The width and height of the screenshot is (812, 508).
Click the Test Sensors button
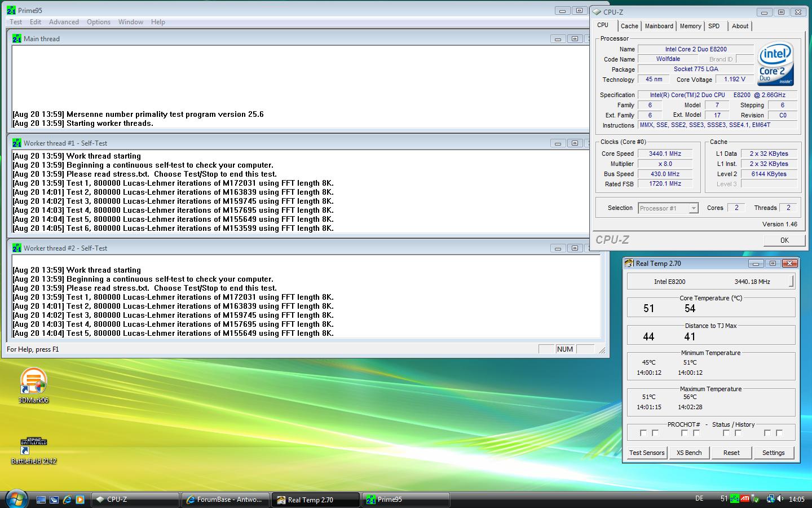(x=647, y=453)
